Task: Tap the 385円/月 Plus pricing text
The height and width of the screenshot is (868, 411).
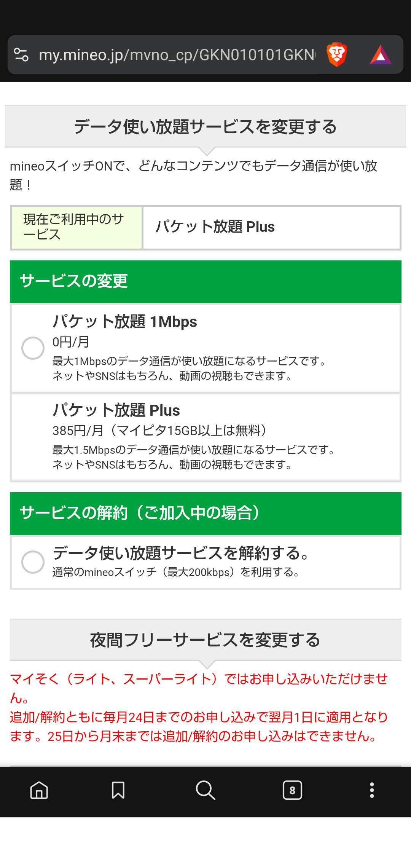Action: point(160,431)
